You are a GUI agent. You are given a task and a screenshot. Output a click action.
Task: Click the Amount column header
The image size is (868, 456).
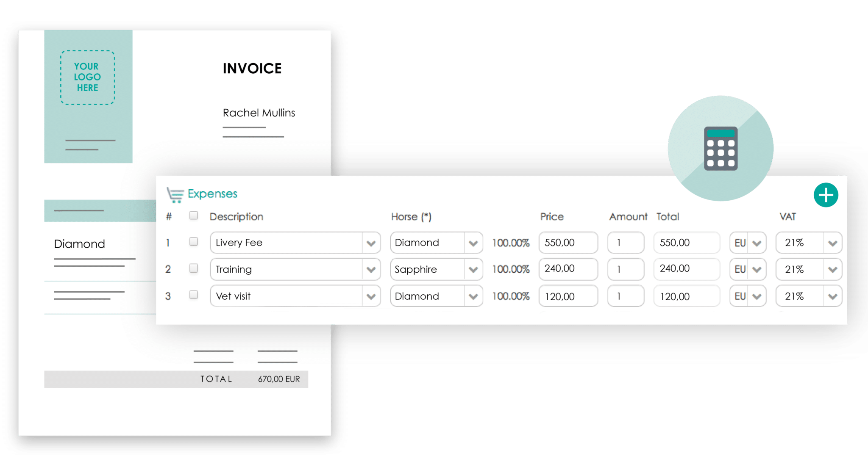tap(628, 217)
